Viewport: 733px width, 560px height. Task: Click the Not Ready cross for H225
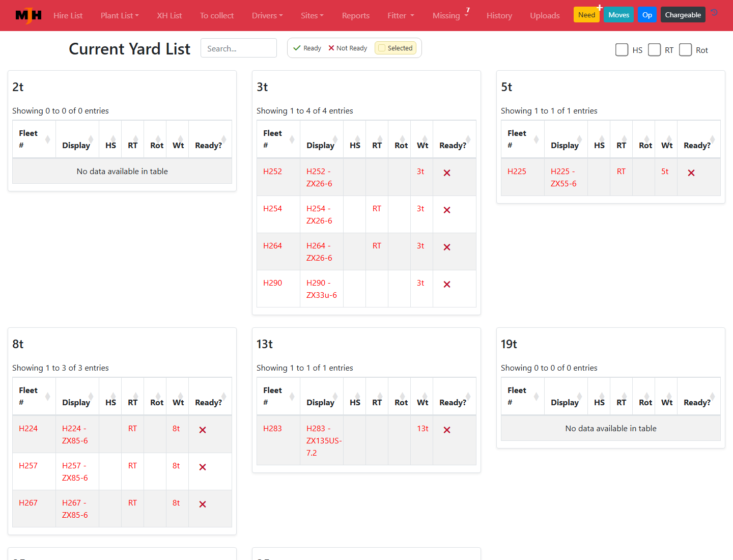pos(691,173)
